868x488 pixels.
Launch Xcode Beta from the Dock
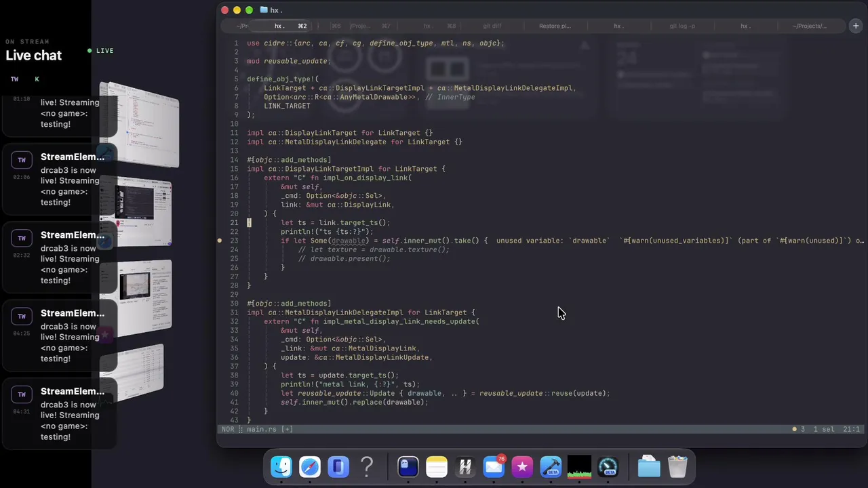(551, 467)
